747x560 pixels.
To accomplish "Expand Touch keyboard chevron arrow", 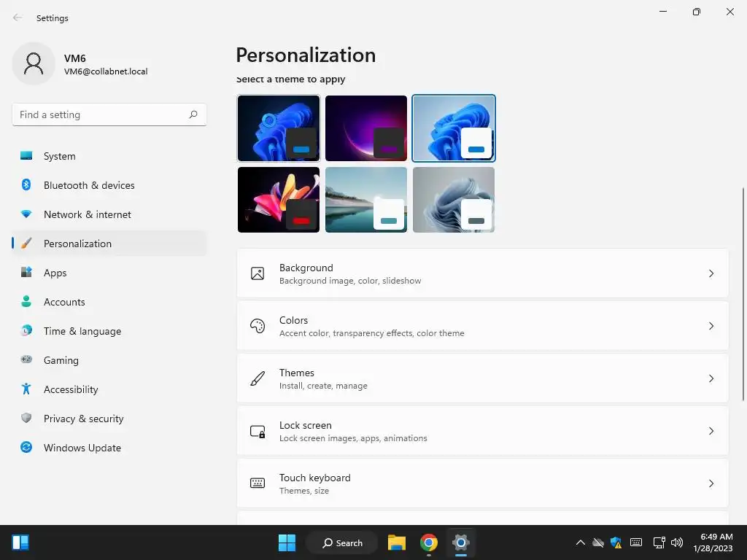I will [x=711, y=483].
